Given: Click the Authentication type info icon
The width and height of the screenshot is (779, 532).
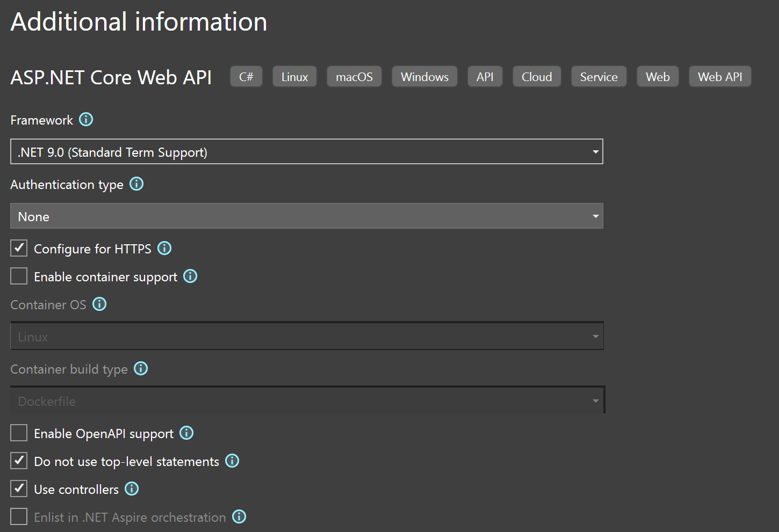Looking at the screenshot, I should pos(136,184).
